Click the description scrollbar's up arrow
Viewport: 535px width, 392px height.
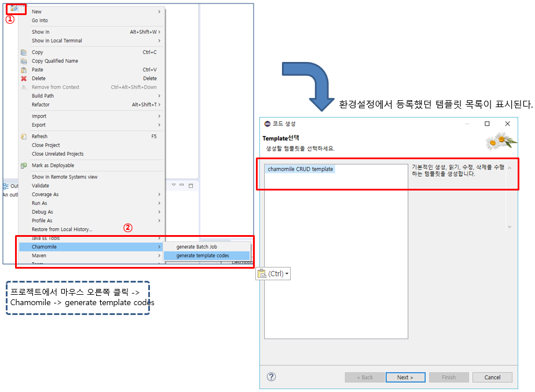[510, 168]
